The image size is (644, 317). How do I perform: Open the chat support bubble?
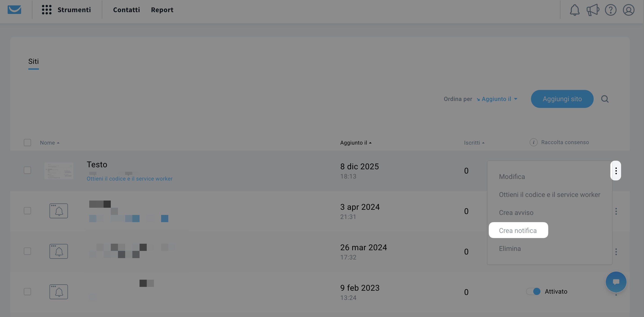616,282
